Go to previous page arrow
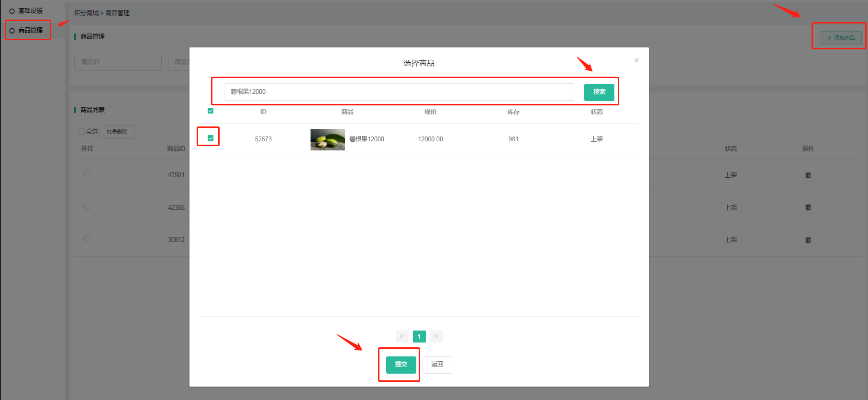Image resolution: width=868 pixels, height=400 pixels. point(402,337)
